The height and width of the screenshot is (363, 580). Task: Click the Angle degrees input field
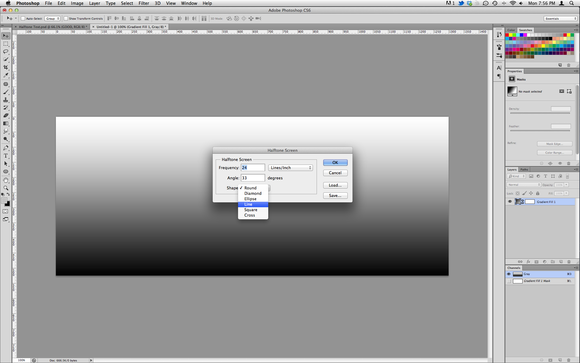[x=253, y=178]
